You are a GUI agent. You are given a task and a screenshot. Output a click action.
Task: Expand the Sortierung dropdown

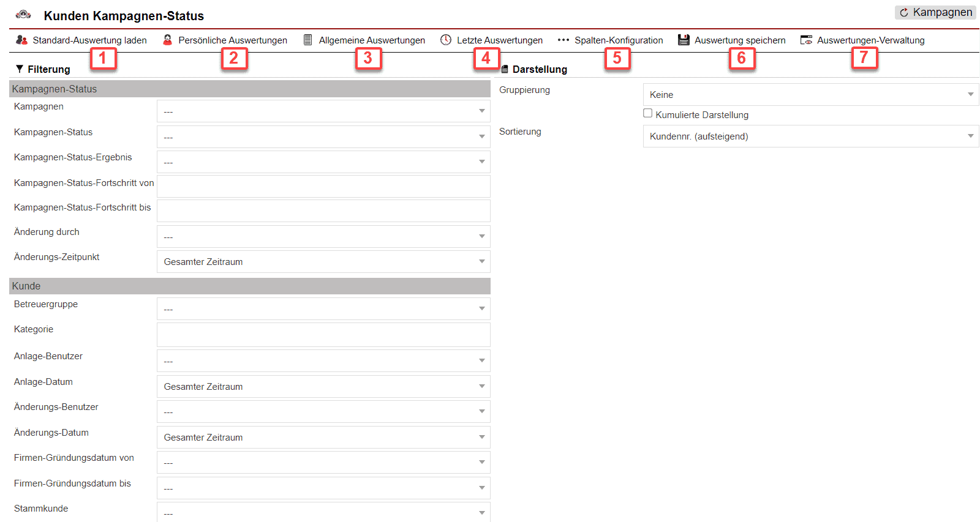pyautogui.click(x=810, y=136)
